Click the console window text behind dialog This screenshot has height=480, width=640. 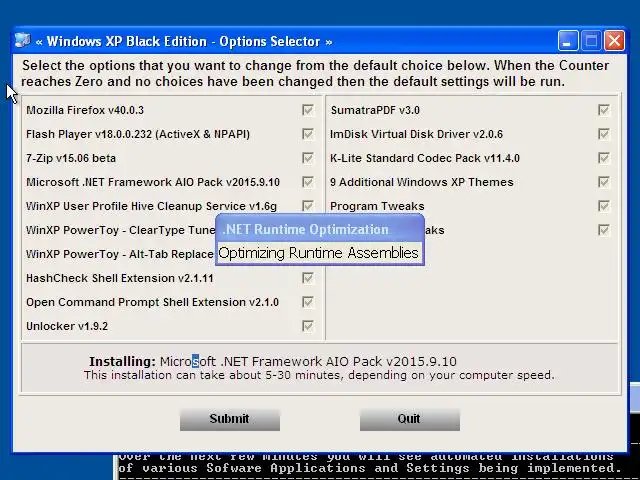[369, 463]
